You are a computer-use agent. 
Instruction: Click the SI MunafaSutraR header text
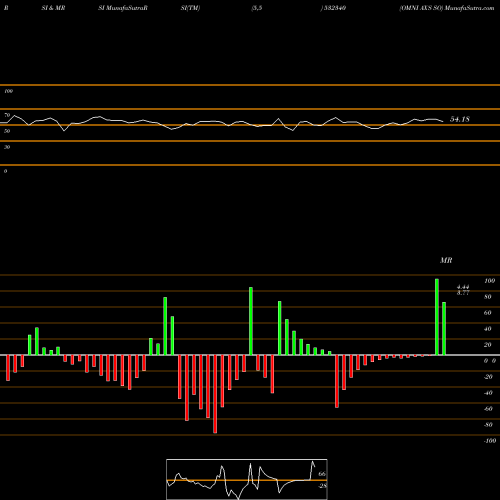[x=123, y=8]
